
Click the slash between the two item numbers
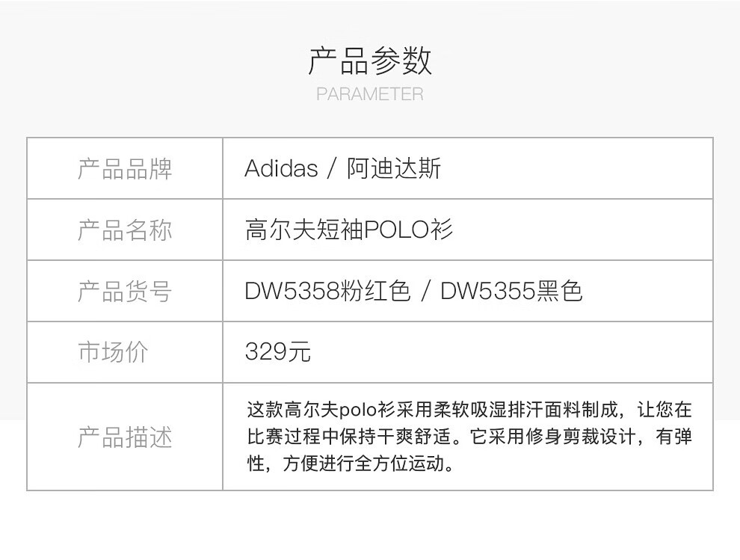[x=425, y=292]
